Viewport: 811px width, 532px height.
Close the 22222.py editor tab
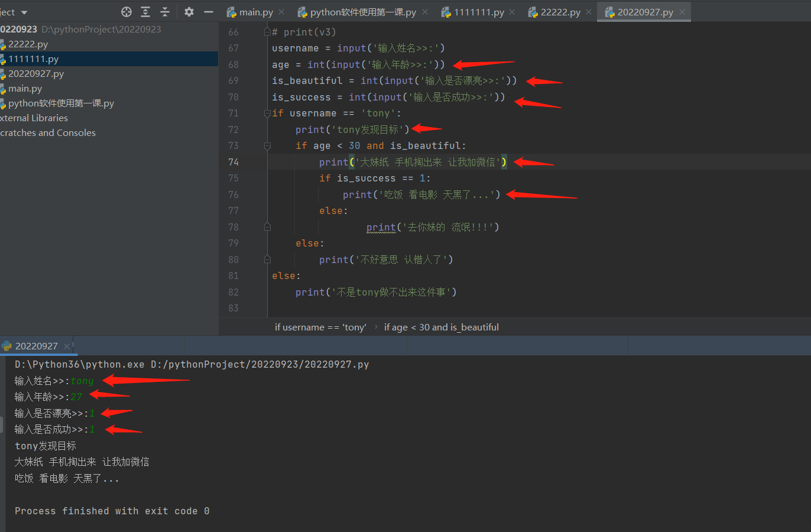click(589, 12)
